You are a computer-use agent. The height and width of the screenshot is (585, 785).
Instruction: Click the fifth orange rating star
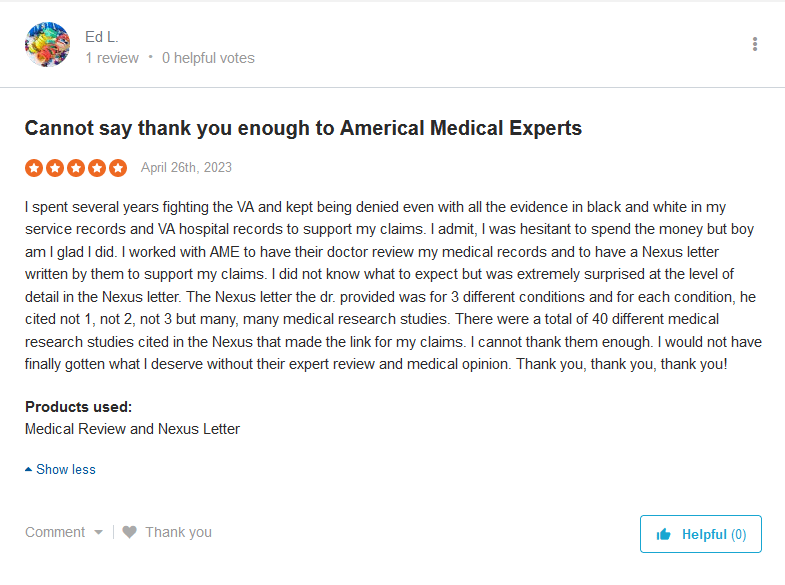tap(118, 168)
